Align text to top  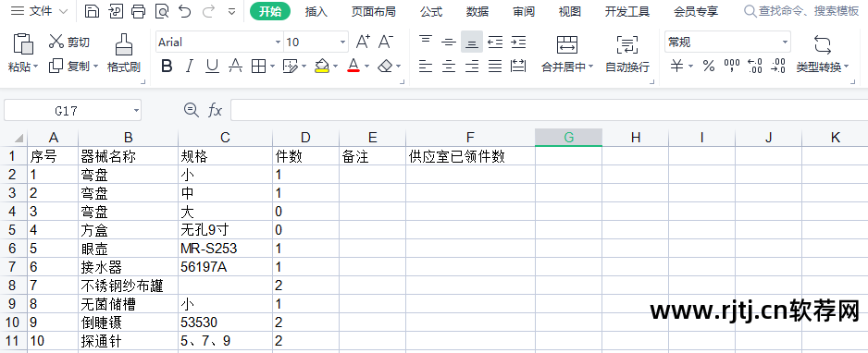(425, 42)
